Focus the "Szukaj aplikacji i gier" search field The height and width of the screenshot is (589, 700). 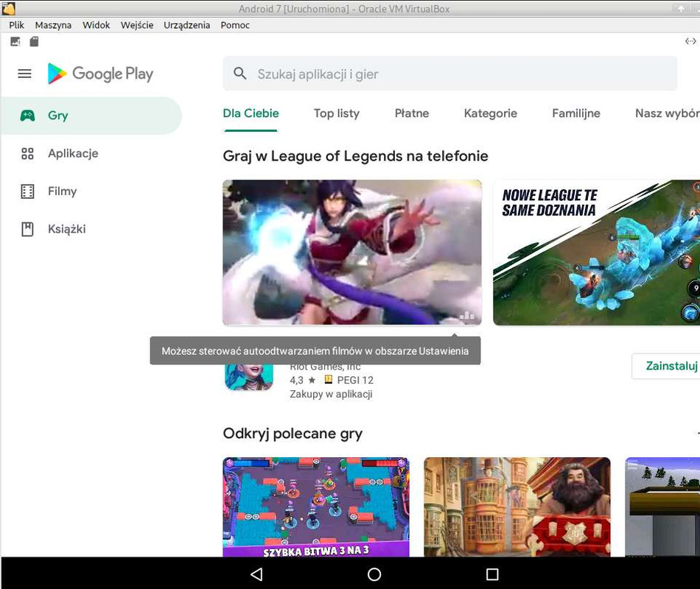tap(450, 74)
